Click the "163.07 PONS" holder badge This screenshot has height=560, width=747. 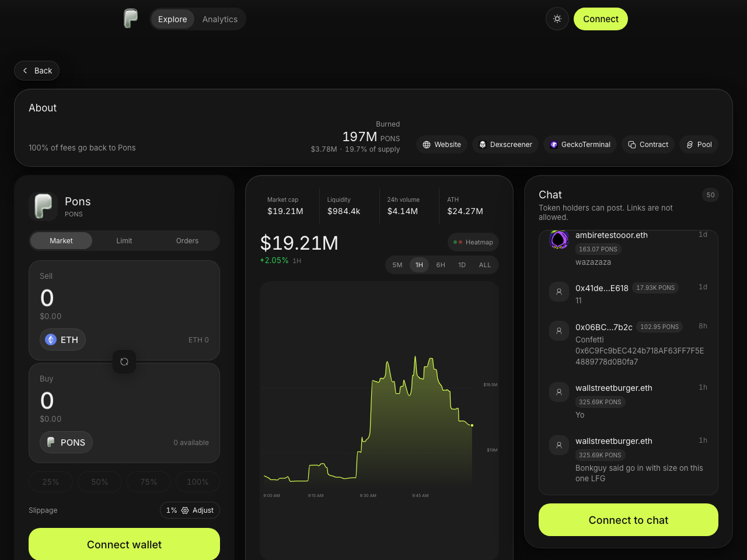[x=598, y=249]
